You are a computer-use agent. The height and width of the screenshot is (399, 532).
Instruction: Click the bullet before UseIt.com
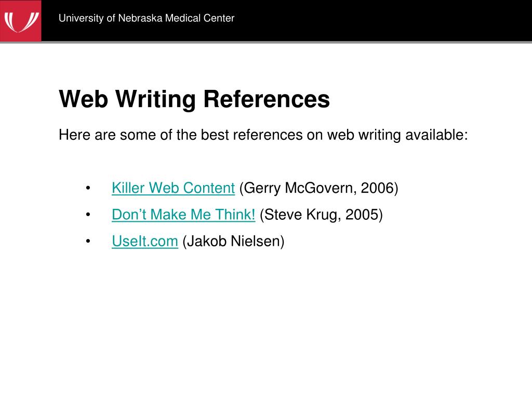coord(88,241)
